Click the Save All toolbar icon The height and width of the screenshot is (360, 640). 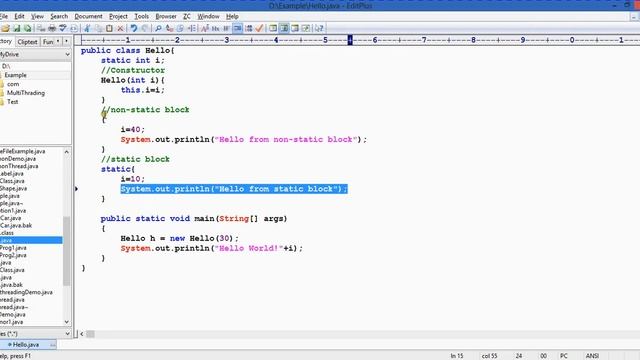pos(27,28)
